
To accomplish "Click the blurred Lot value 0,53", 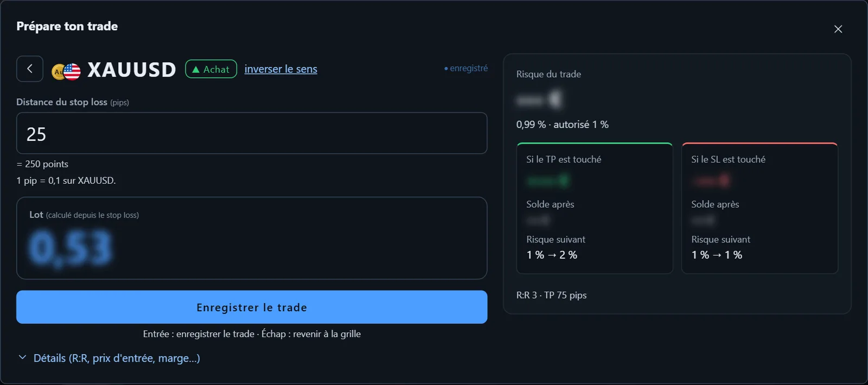I will pyautogui.click(x=71, y=248).
